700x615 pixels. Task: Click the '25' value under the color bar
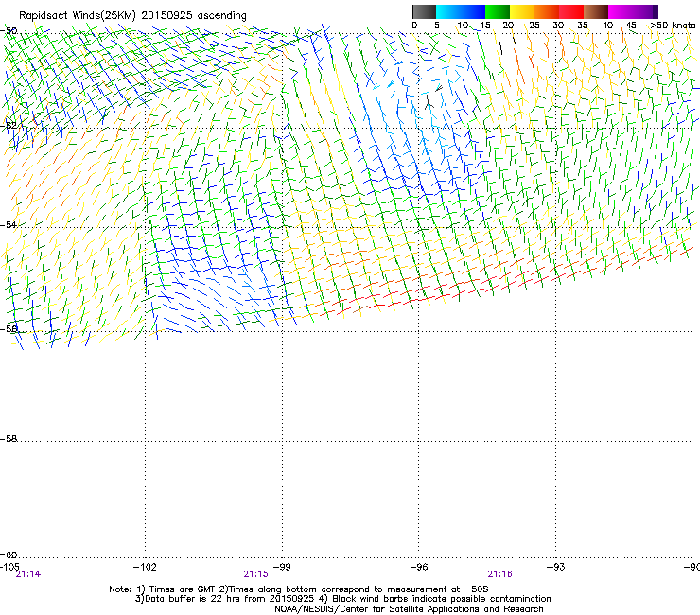click(534, 26)
